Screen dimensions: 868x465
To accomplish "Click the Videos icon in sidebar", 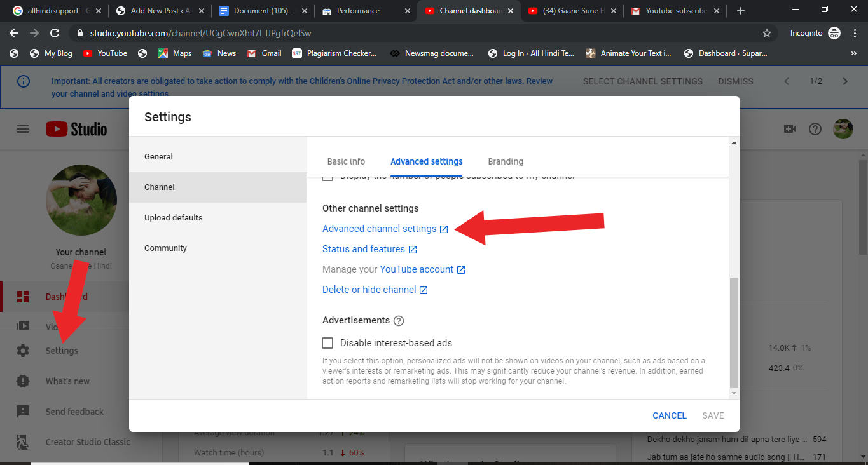I will pyautogui.click(x=23, y=327).
